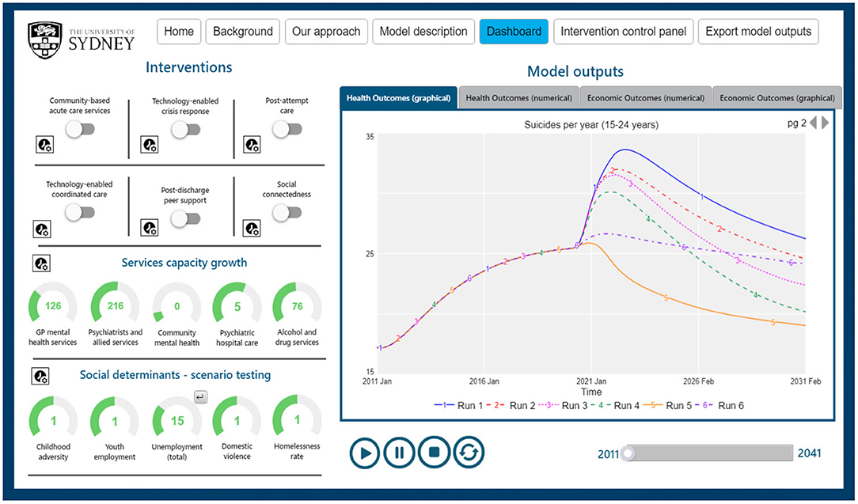
Task: Pause the simulation run
Action: pos(399,453)
